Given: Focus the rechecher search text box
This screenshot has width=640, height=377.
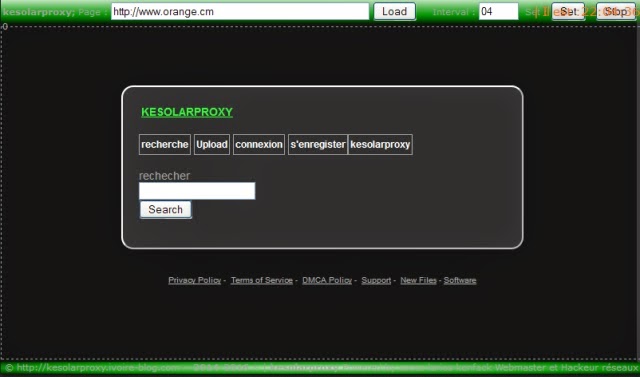Looking at the screenshot, I should 197,191.
